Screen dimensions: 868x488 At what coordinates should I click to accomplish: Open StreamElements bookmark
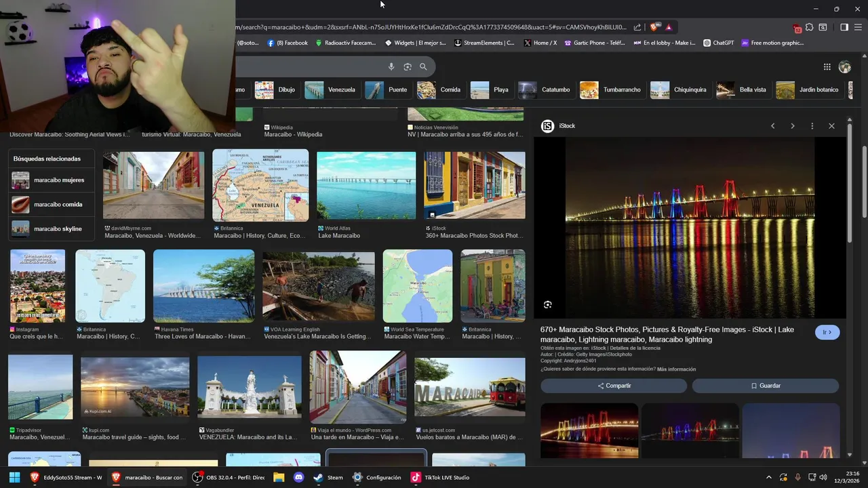tap(484, 43)
